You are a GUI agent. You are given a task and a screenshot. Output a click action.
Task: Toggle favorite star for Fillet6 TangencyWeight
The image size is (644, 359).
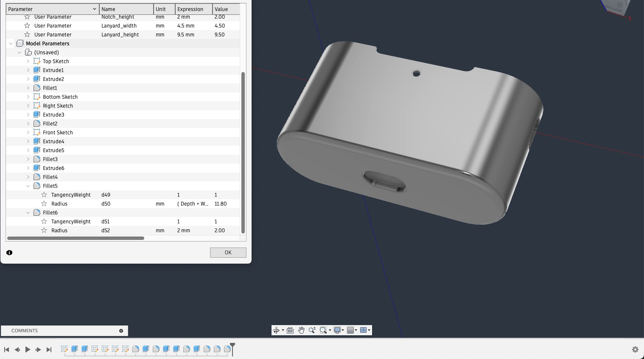[44, 222]
